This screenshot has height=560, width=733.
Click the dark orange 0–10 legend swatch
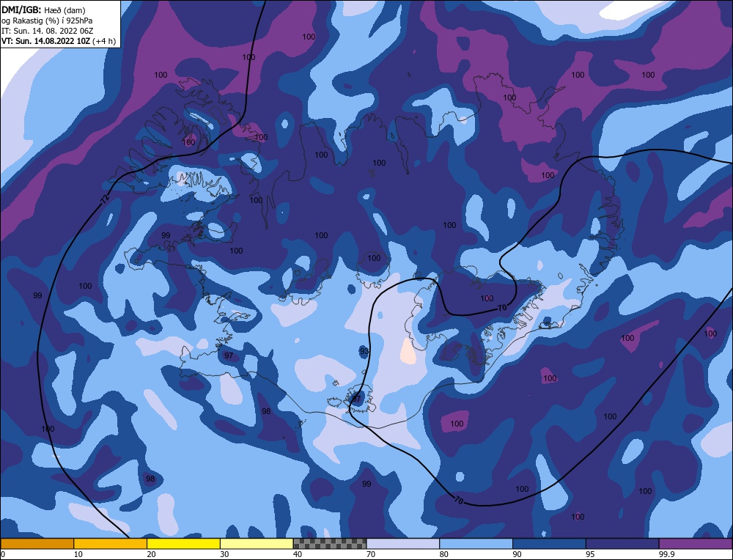[37, 544]
